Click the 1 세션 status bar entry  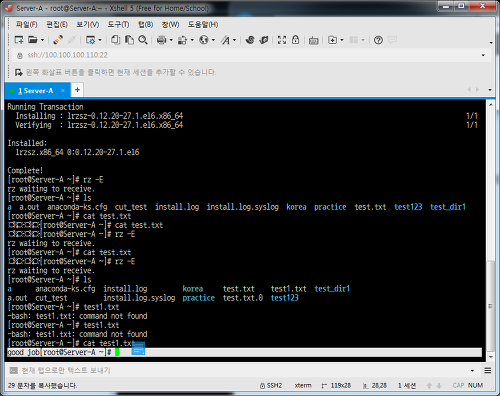point(407,386)
